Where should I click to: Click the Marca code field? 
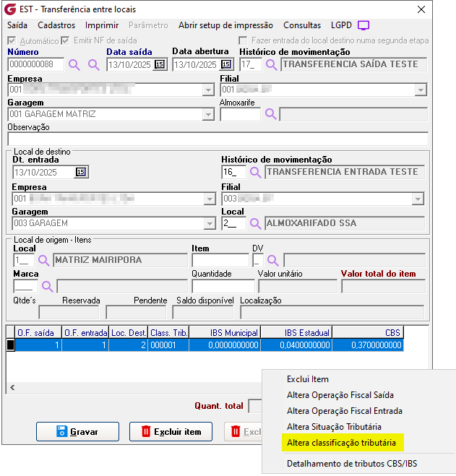(x=25, y=286)
